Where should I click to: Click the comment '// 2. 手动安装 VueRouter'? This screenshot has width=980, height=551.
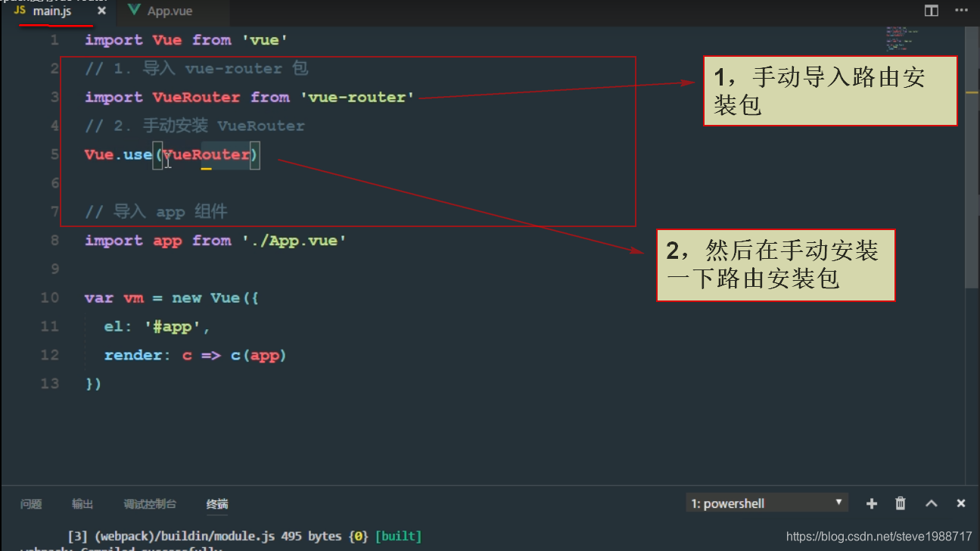tap(194, 126)
